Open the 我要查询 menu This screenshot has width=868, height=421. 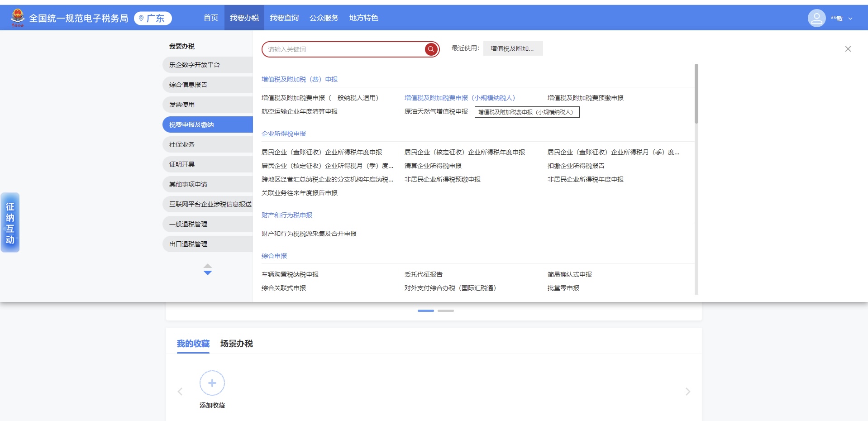coord(284,18)
